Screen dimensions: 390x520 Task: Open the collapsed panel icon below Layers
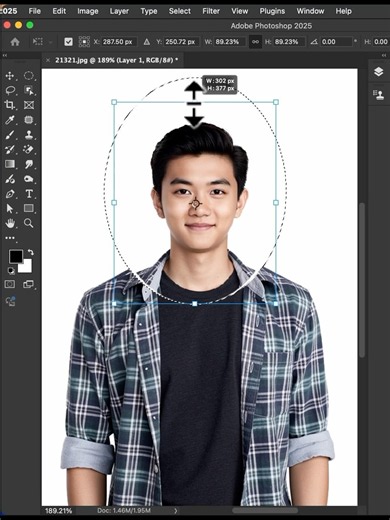(x=378, y=94)
